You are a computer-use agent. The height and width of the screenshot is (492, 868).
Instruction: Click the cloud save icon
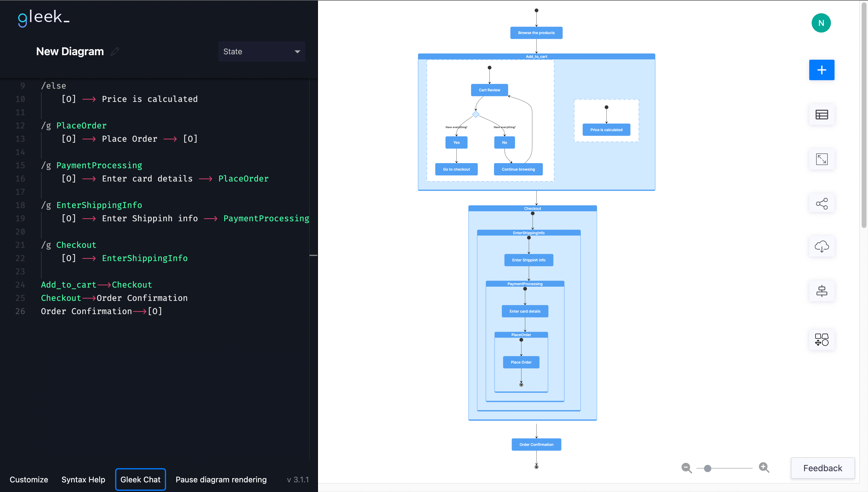tap(822, 247)
